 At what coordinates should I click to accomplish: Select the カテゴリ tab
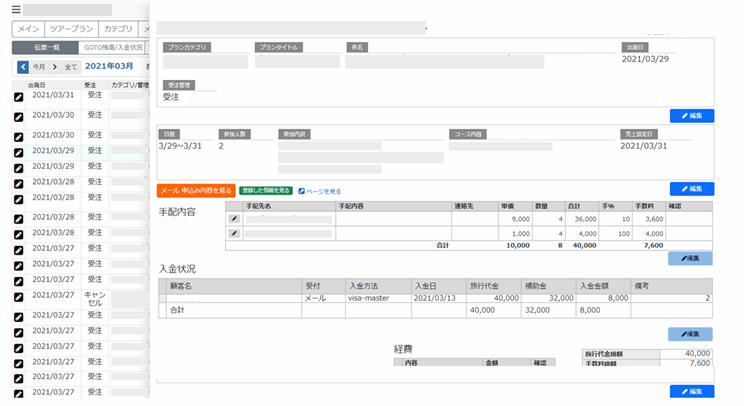click(119, 28)
